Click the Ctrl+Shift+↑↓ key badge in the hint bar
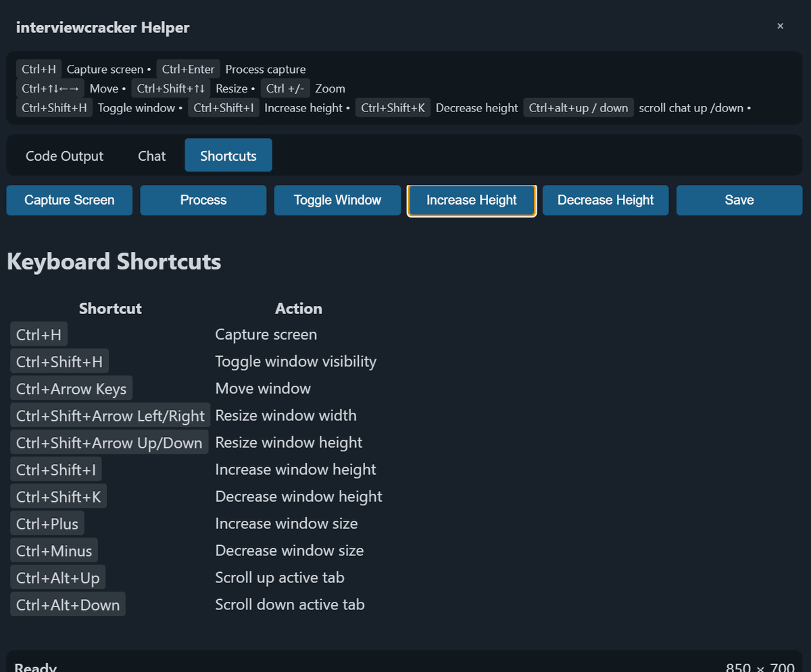 point(171,88)
